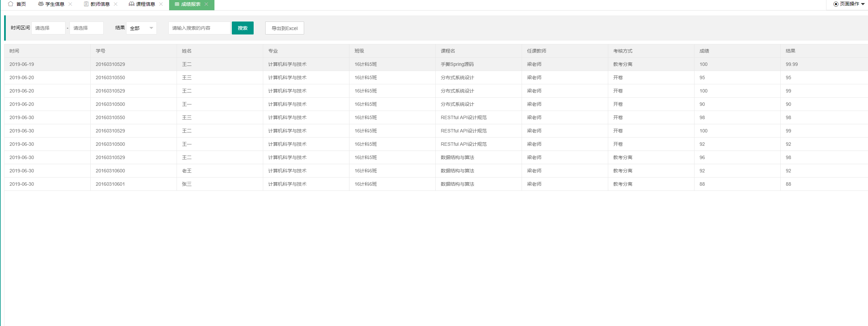
Task: Click the book icon on 课程信息 tab
Action: tap(131, 4)
